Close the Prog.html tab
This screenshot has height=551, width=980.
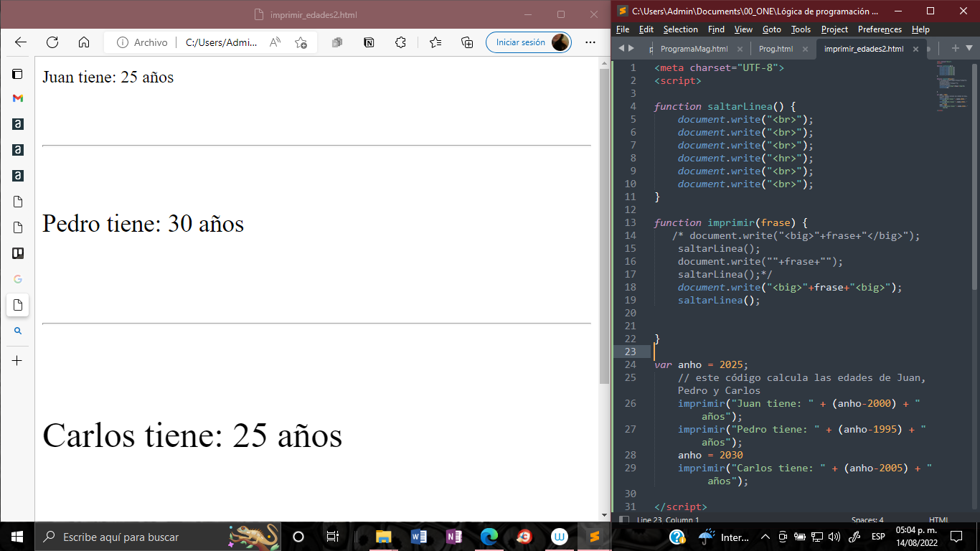(x=805, y=50)
